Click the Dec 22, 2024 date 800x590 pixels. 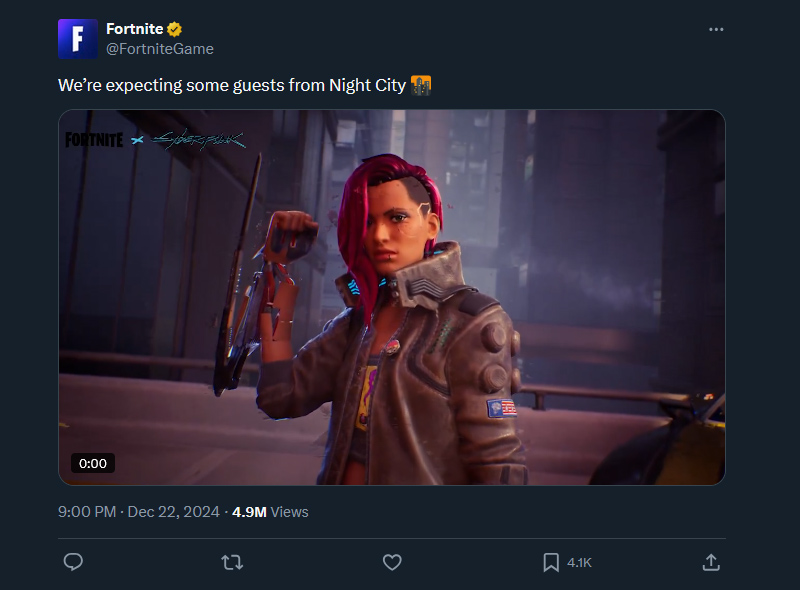(176, 512)
